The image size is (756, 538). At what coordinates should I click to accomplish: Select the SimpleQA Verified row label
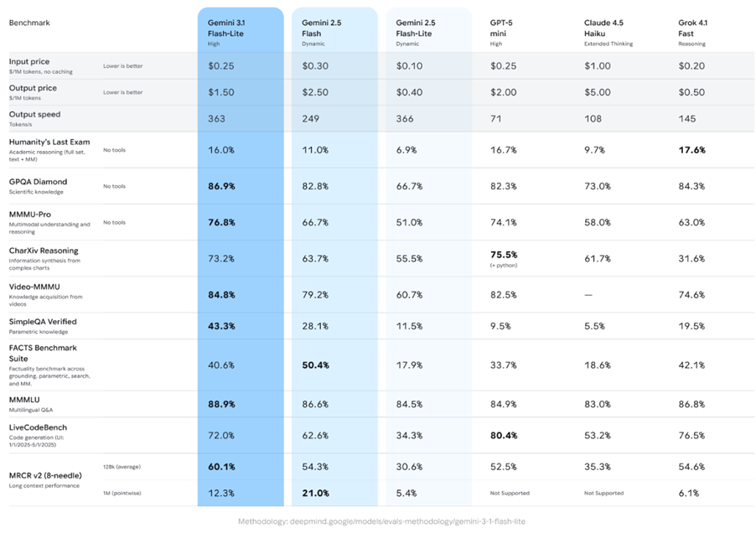pos(43,322)
